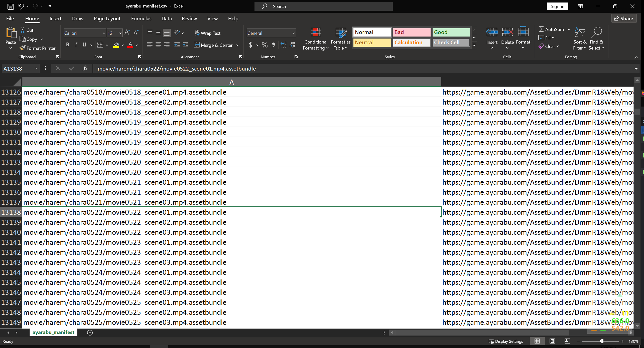Click the Save icon in title bar
This screenshot has height=348, width=644.
pyautogui.click(x=11, y=6)
